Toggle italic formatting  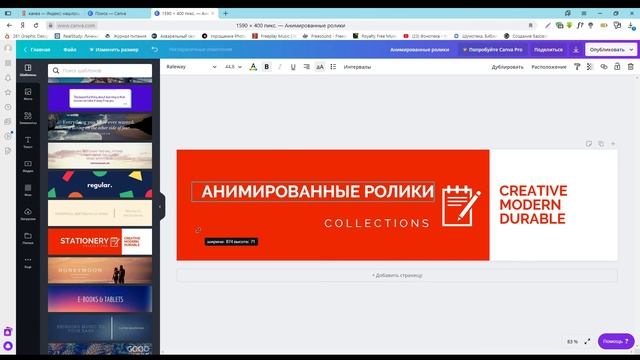click(x=280, y=67)
